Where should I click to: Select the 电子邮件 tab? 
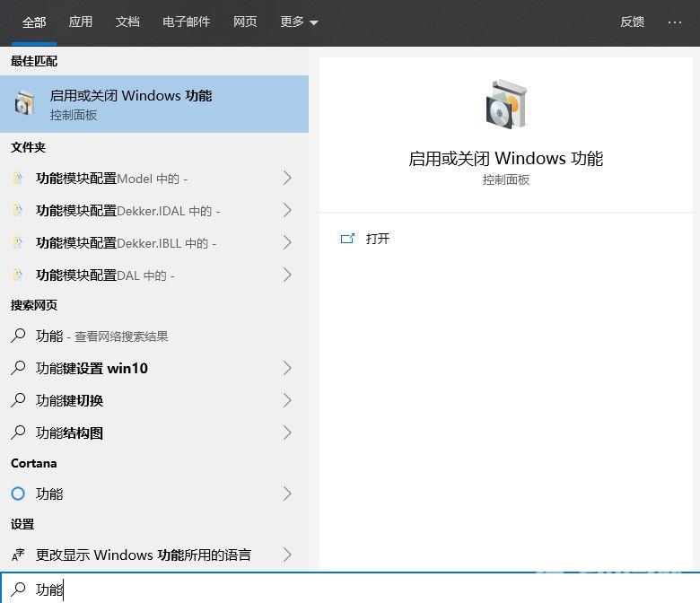click(x=186, y=22)
